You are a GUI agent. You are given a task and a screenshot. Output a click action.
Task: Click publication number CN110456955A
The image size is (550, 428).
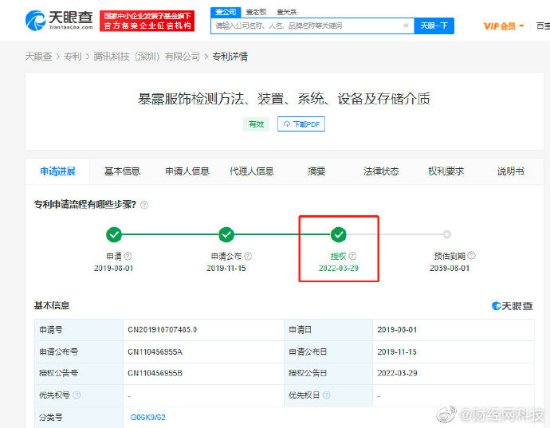155,352
